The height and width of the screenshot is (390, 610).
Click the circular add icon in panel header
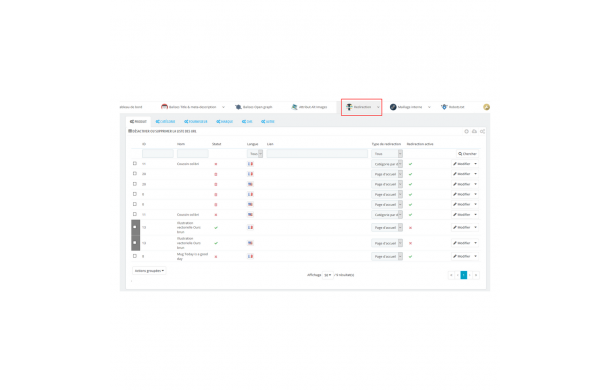click(x=466, y=132)
